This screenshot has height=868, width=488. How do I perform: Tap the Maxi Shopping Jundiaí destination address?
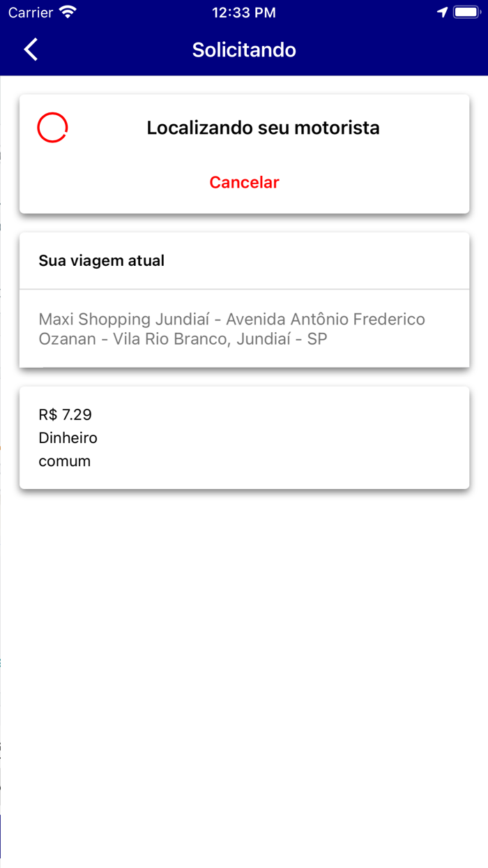[231, 319]
